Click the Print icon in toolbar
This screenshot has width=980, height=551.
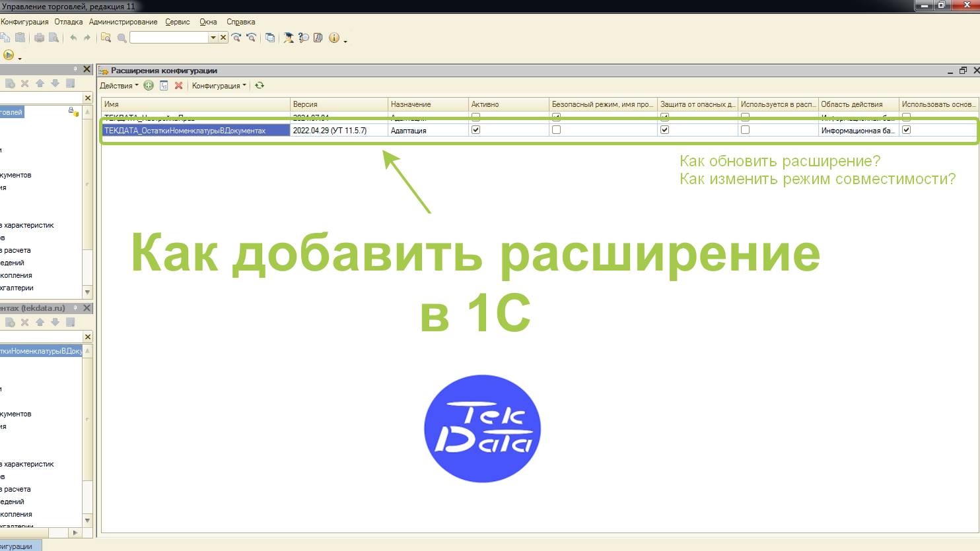(40, 38)
